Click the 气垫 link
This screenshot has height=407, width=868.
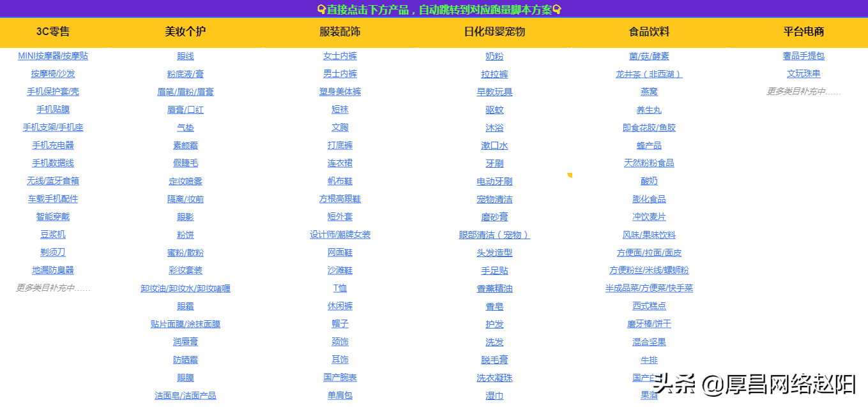tap(185, 128)
